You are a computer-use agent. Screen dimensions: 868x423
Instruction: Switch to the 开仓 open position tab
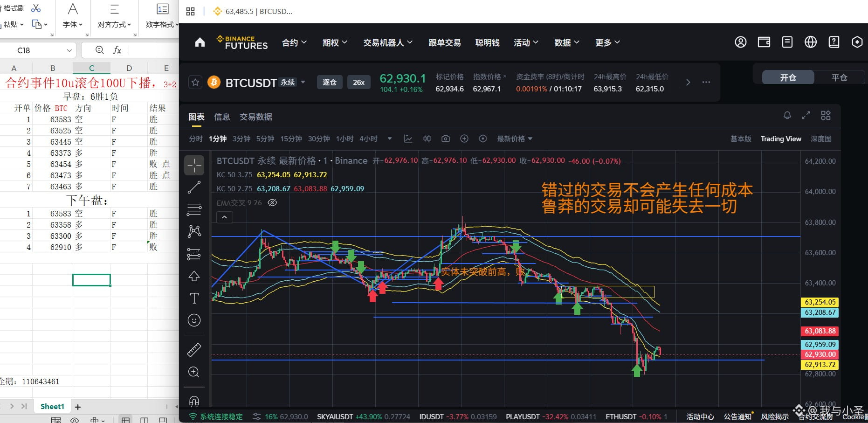(788, 77)
